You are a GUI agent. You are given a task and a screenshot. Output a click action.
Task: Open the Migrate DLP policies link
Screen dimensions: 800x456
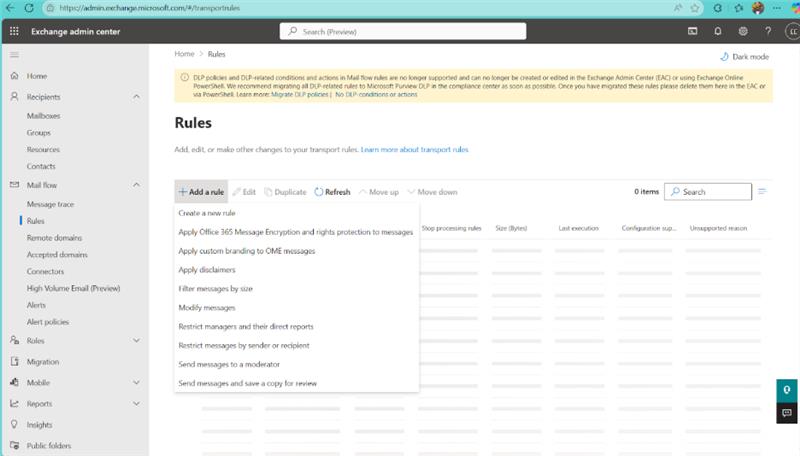pos(299,94)
